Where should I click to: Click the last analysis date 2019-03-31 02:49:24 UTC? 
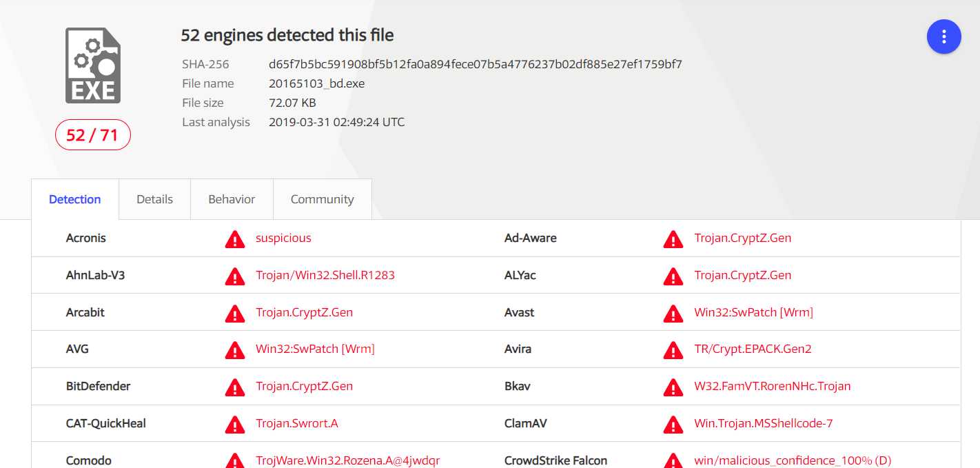337,122
